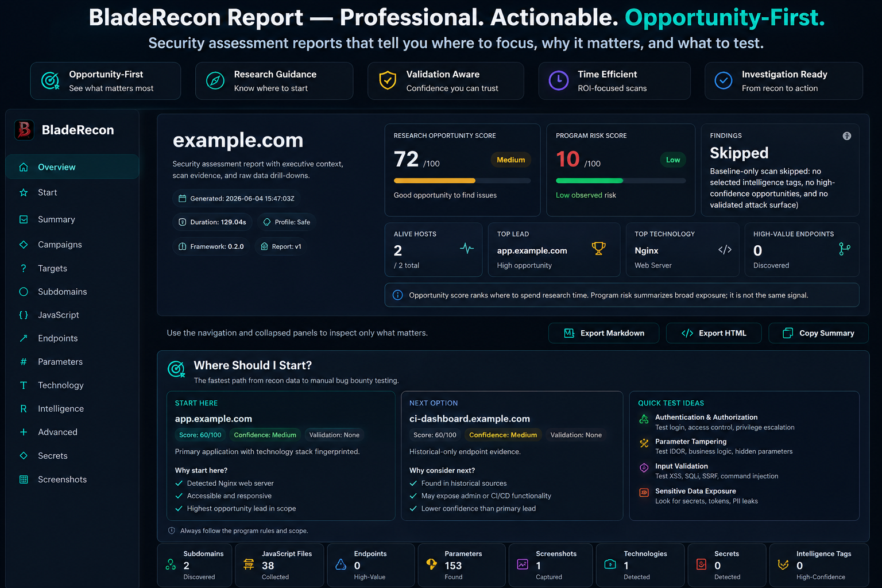Click the example.com report heading
This screenshot has height=588, width=882.
pyautogui.click(x=238, y=140)
